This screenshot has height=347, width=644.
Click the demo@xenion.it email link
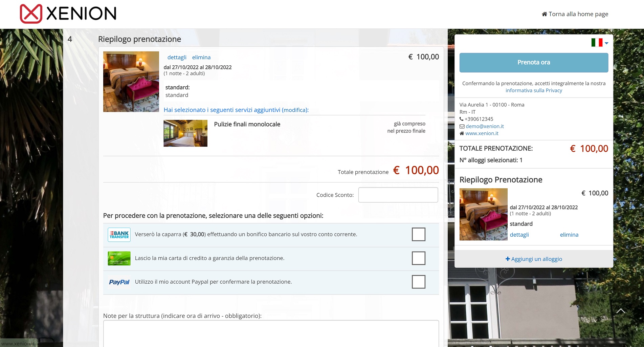[485, 126]
